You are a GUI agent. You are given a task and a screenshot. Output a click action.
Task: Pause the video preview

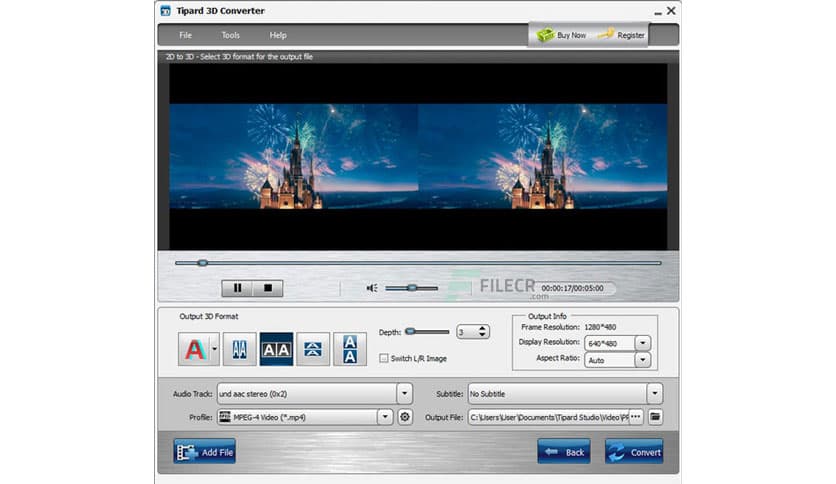[237, 288]
